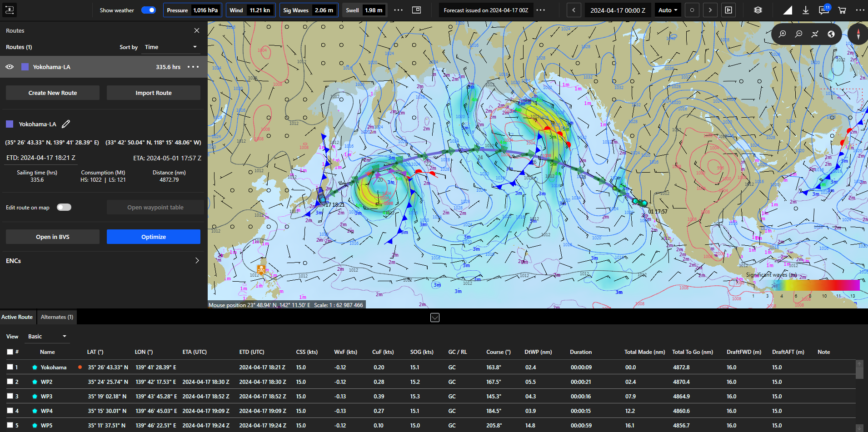Toggle the Show weather switch
This screenshot has height=432, width=868.
click(148, 10)
